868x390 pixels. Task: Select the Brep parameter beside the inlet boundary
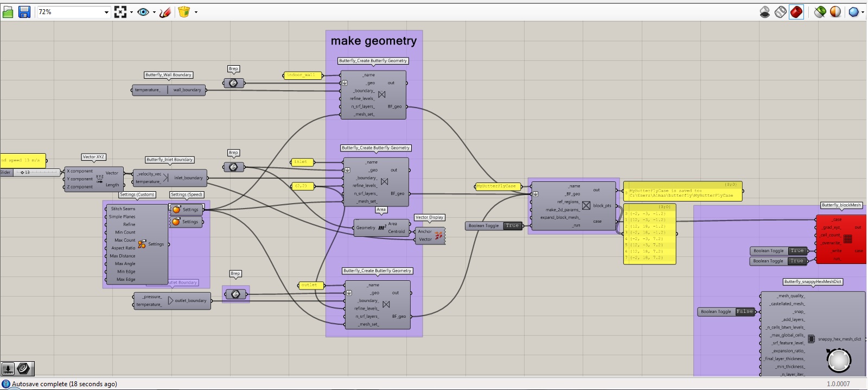[x=234, y=167]
